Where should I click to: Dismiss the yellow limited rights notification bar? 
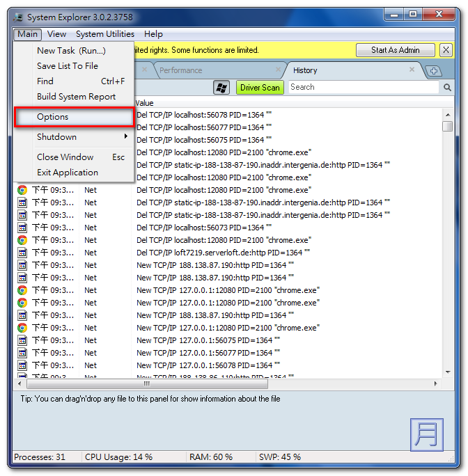pos(446,50)
